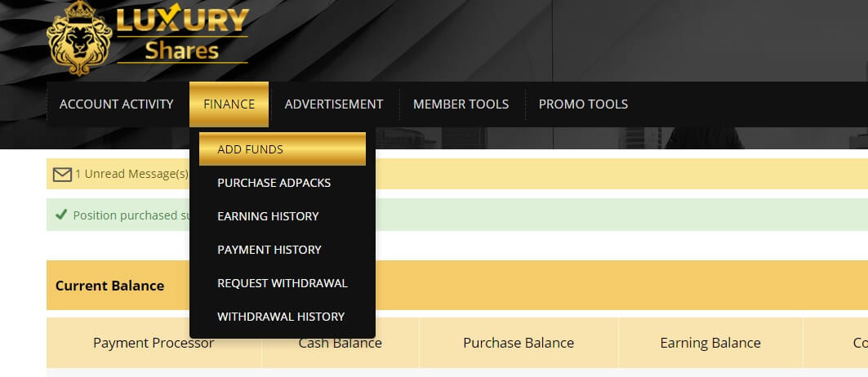
Task: Go to Earning History
Action: [x=268, y=216]
